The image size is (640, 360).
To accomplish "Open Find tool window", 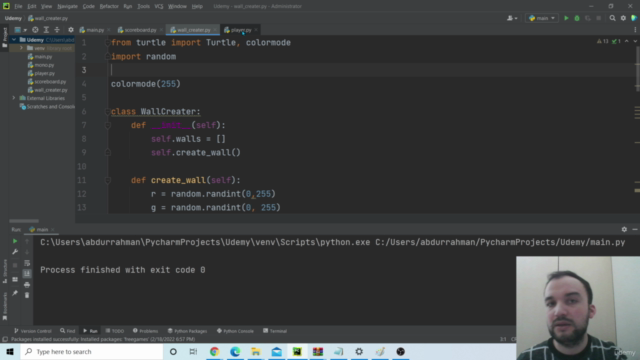I will pyautogui.click(x=67, y=331).
